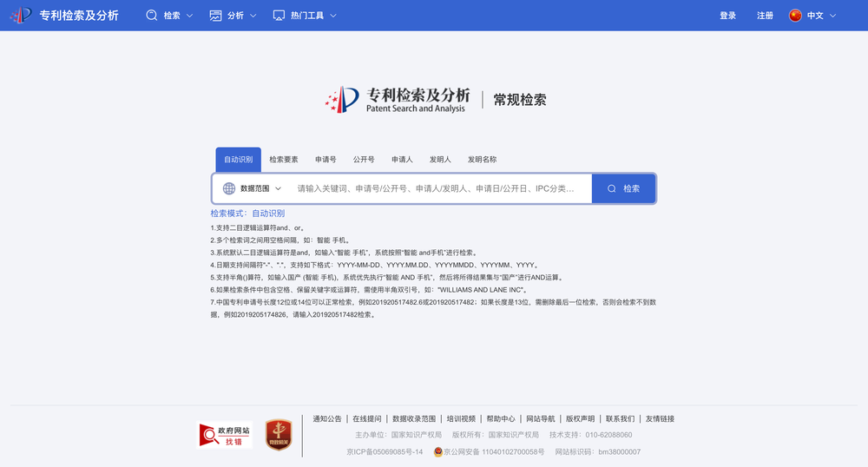Viewport: 868px width, 467px height.
Task: Open the 在线提问 footer link
Action: 367,419
